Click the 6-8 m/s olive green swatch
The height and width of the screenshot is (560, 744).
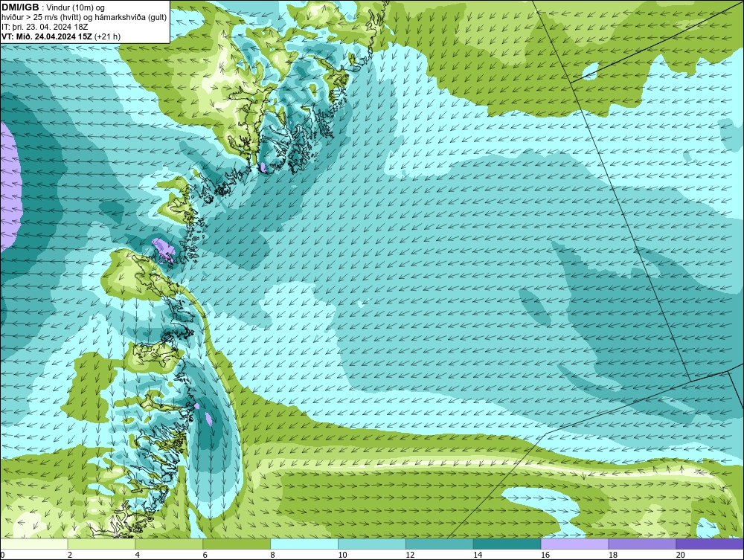pyautogui.click(x=237, y=544)
